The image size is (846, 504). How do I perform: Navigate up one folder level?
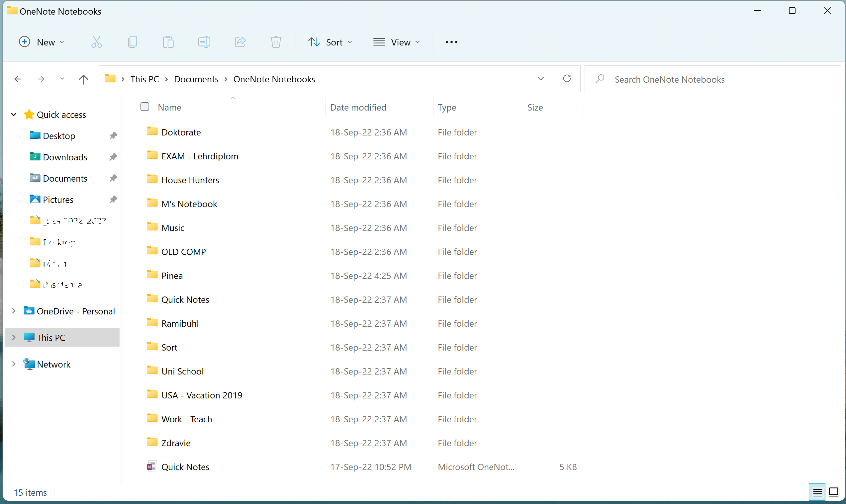pyautogui.click(x=84, y=79)
